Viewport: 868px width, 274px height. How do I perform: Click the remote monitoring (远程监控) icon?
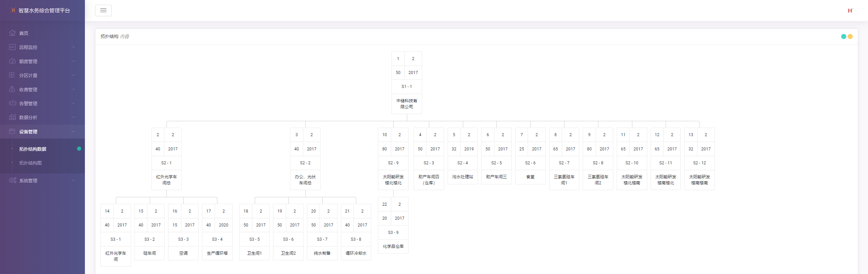[13, 47]
